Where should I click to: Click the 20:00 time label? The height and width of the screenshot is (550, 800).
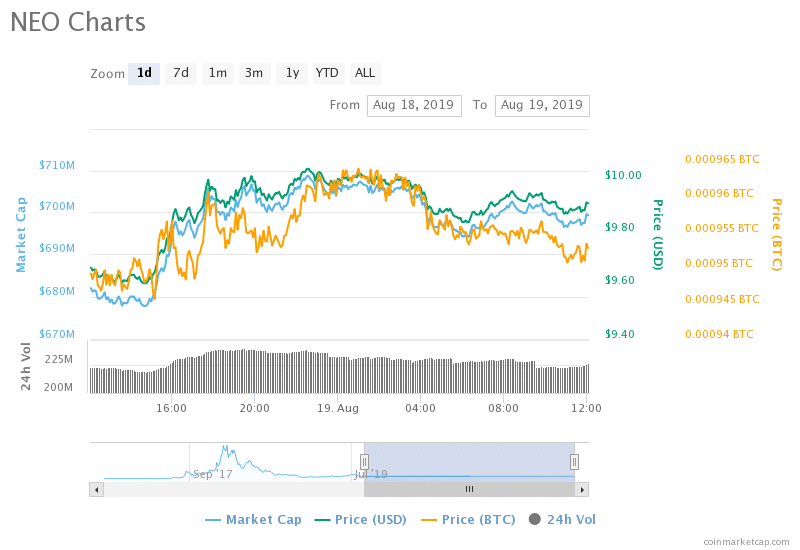click(255, 409)
